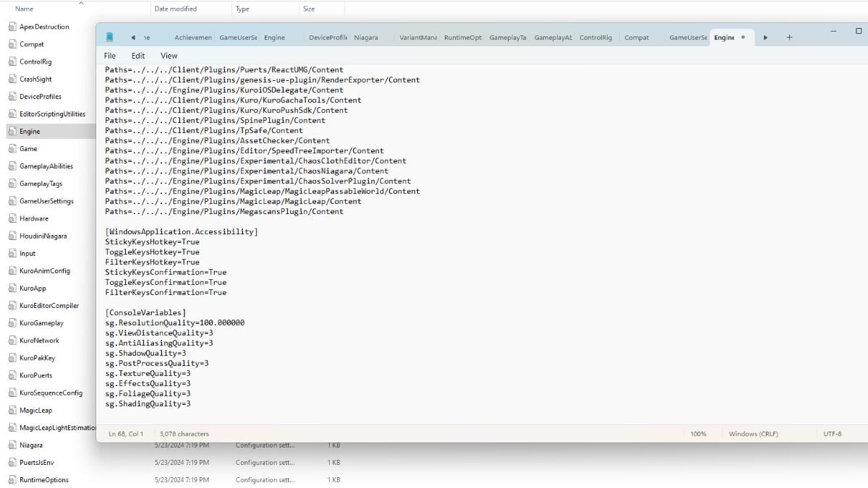Click the Ln 68, Col 1 position indicator
The width and height of the screenshot is (868, 488).
click(x=126, y=434)
